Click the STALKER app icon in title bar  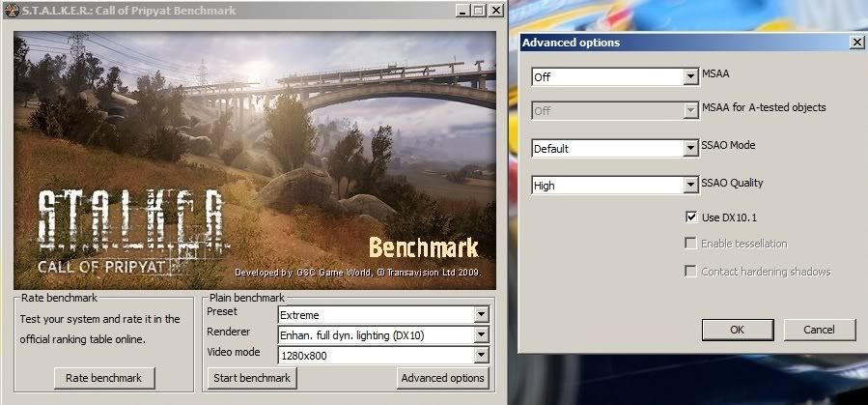point(12,11)
